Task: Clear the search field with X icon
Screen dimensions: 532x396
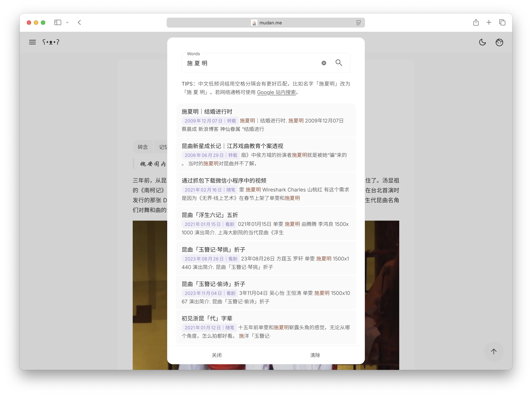Action: (324, 63)
